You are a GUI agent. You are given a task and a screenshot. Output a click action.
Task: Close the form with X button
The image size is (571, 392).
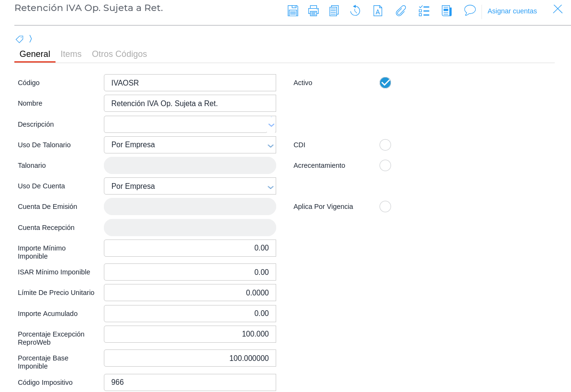click(x=558, y=9)
